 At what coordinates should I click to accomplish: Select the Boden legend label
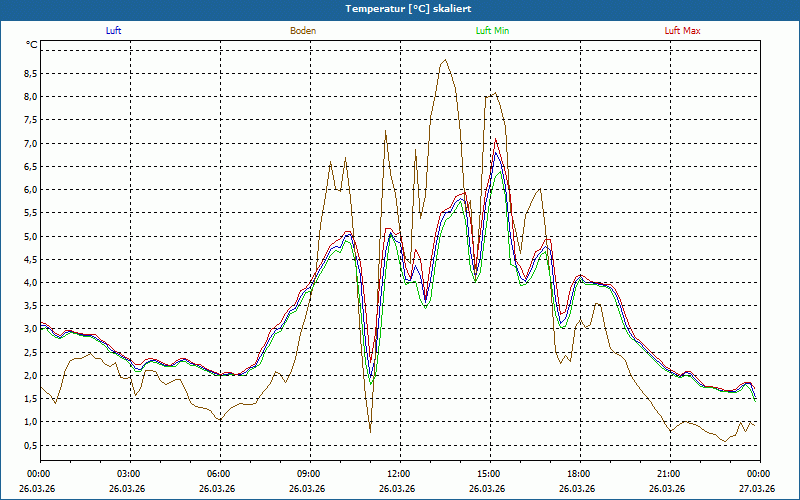(303, 31)
